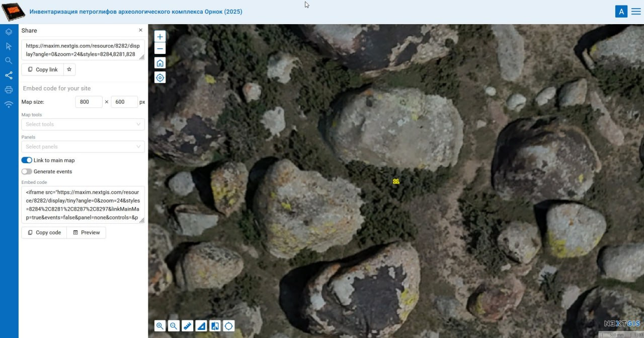The height and width of the screenshot is (338, 644).
Task: Activate the zoom-in magnifier tool at bottom
Action: tap(160, 326)
